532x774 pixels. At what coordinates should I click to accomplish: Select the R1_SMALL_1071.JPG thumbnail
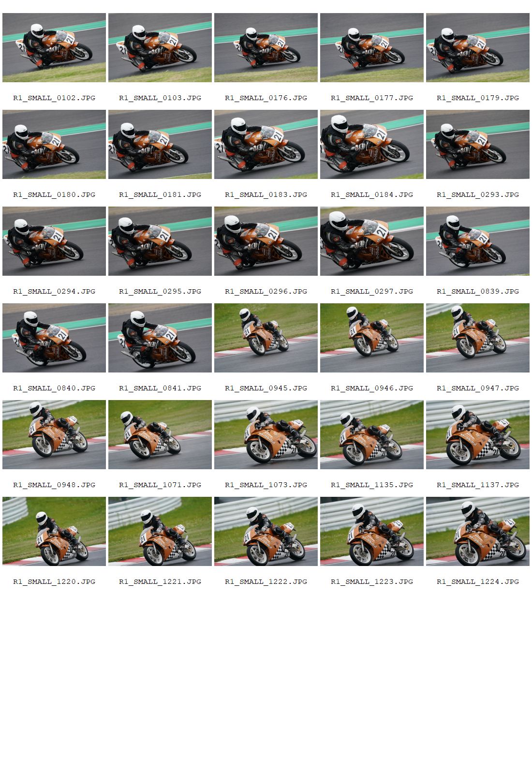160,434
